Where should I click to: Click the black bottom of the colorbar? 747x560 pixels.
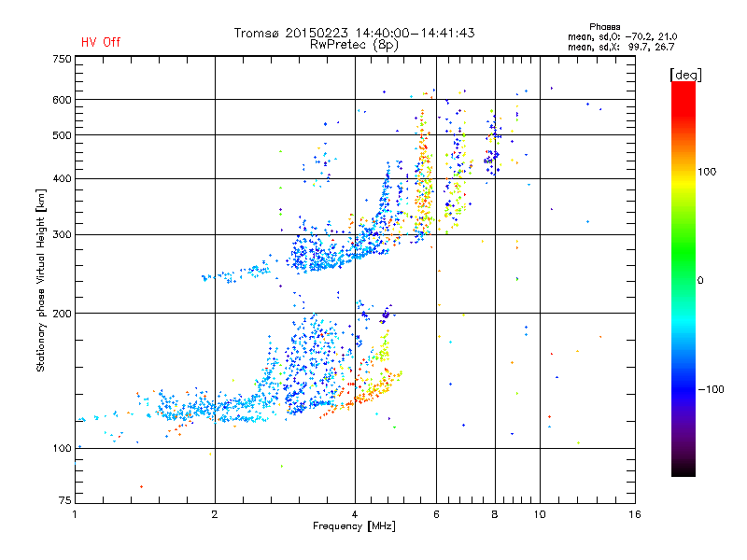click(x=684, y=469)
